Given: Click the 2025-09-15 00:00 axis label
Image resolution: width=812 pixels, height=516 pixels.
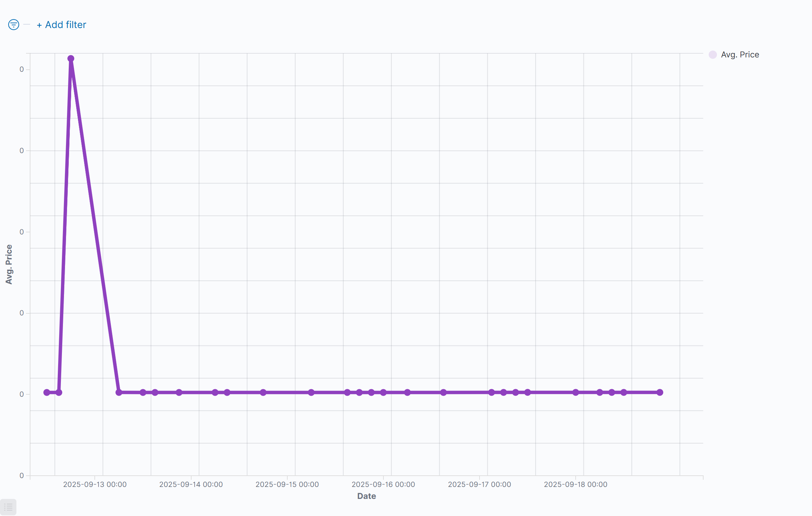Looking at the screenshot, I should 287,484.
